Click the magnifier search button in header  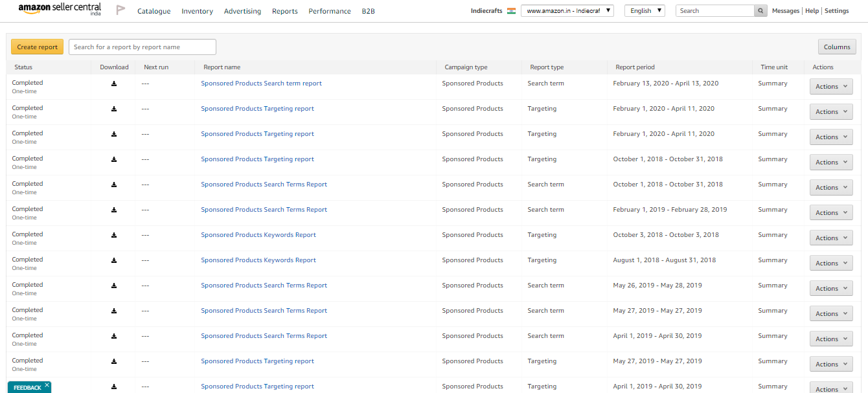click(760, 11)
